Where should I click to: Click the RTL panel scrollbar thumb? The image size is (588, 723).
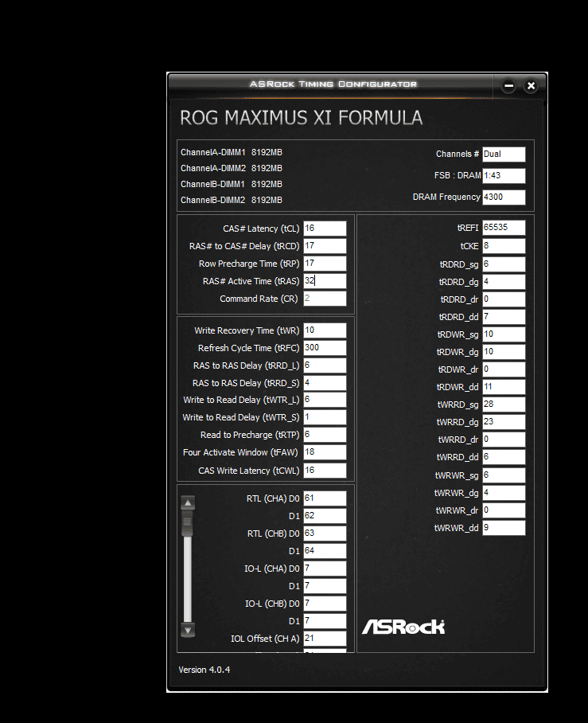(188, 524)
